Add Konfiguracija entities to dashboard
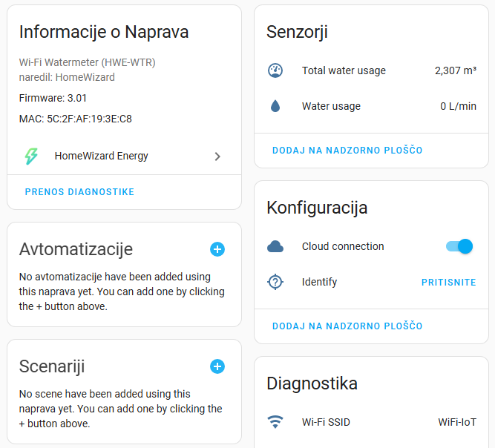 (x=347, y=326)
